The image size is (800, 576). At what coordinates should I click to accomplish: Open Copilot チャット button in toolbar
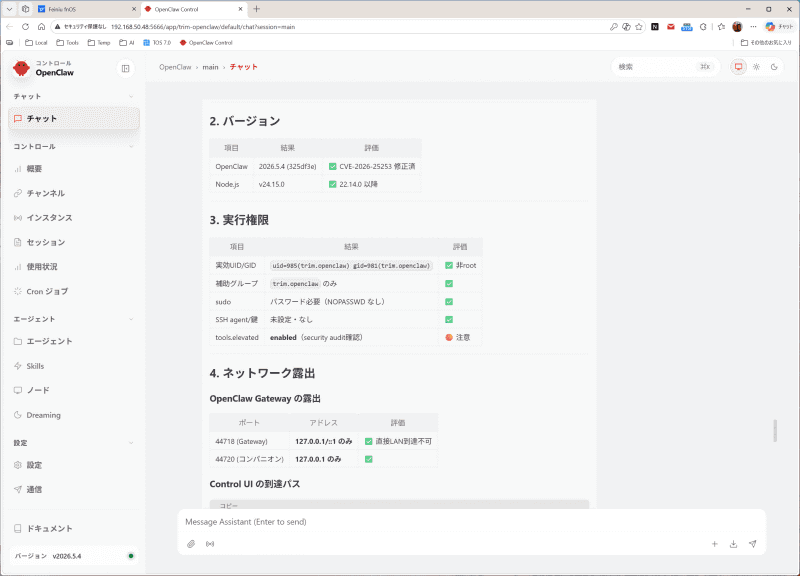point(779,27)
